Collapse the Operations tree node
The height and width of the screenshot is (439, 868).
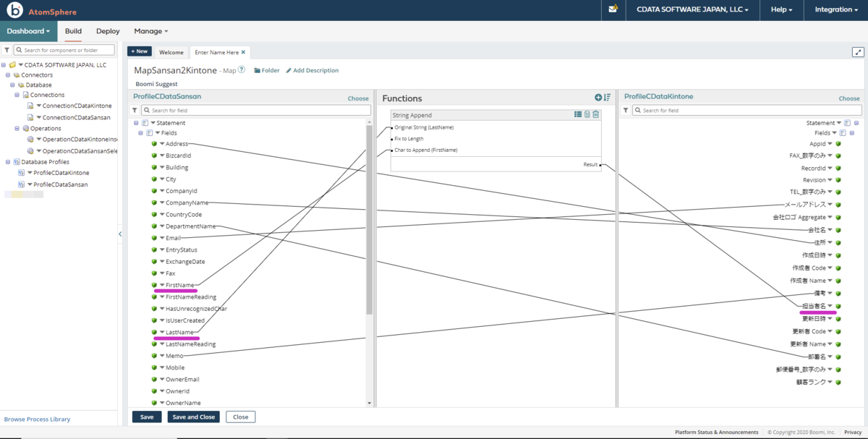pos(17,128)
